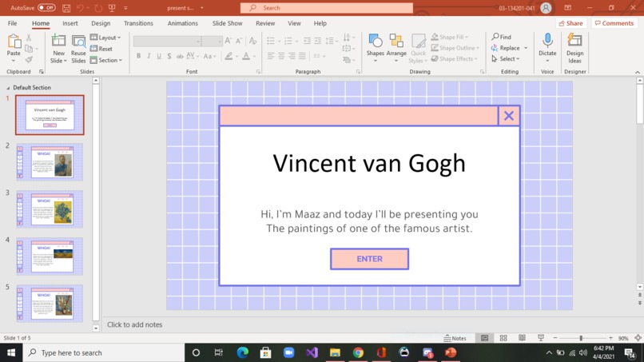This screenshot has height=362, width=644.
Task: Click the Share button
Action: [571, 23]
